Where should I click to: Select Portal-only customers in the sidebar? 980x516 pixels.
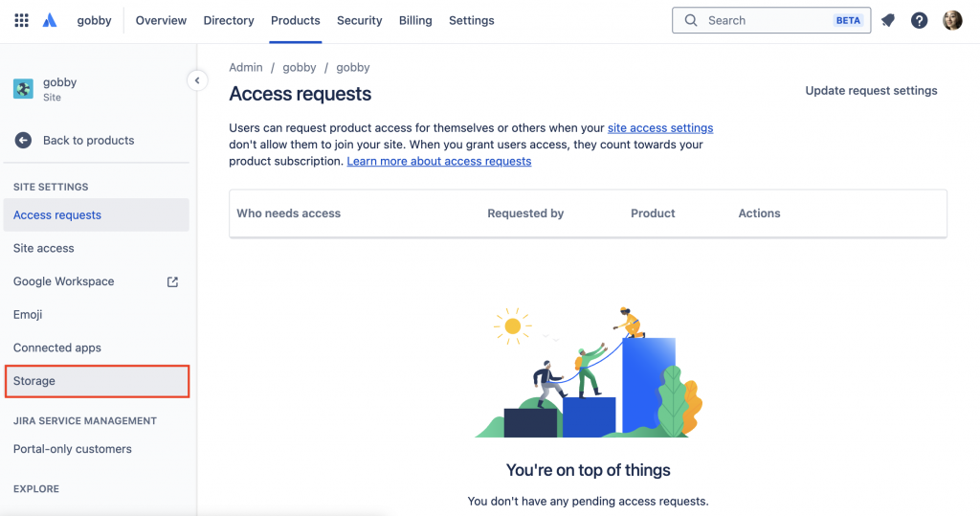[73, 449]
